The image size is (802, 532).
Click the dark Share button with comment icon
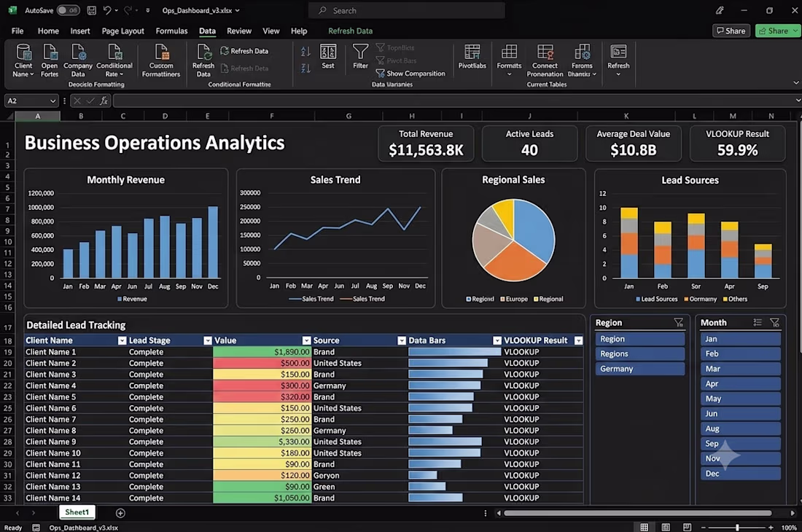731,31
